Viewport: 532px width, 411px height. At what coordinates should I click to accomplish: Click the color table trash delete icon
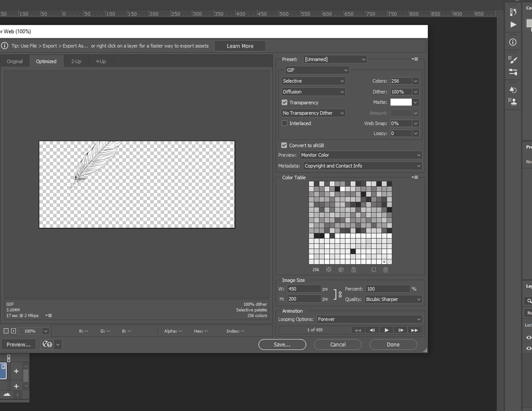coord(385,270)
